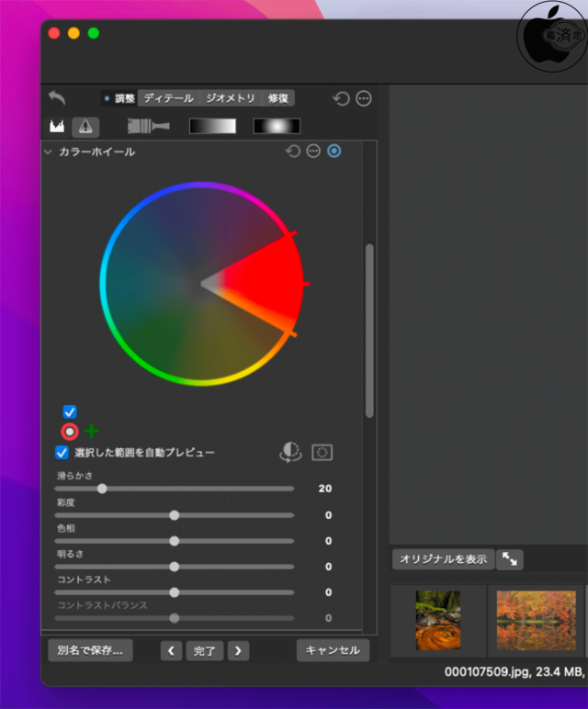Viewport: 588px width, 709px height.
Task: Click the center handle on the wheel edge
Action: (x=305, y=284)
